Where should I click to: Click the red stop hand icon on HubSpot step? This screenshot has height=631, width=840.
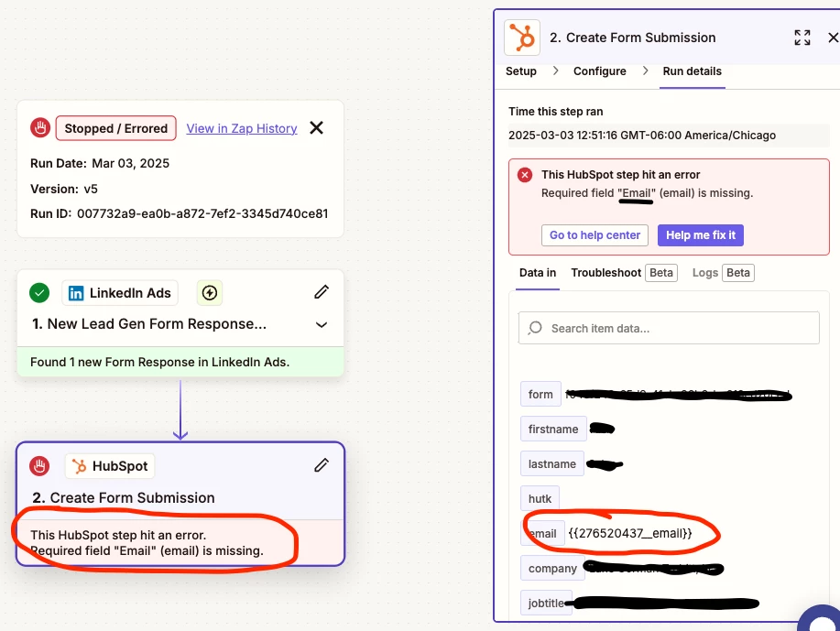click(x=39, y=466)
